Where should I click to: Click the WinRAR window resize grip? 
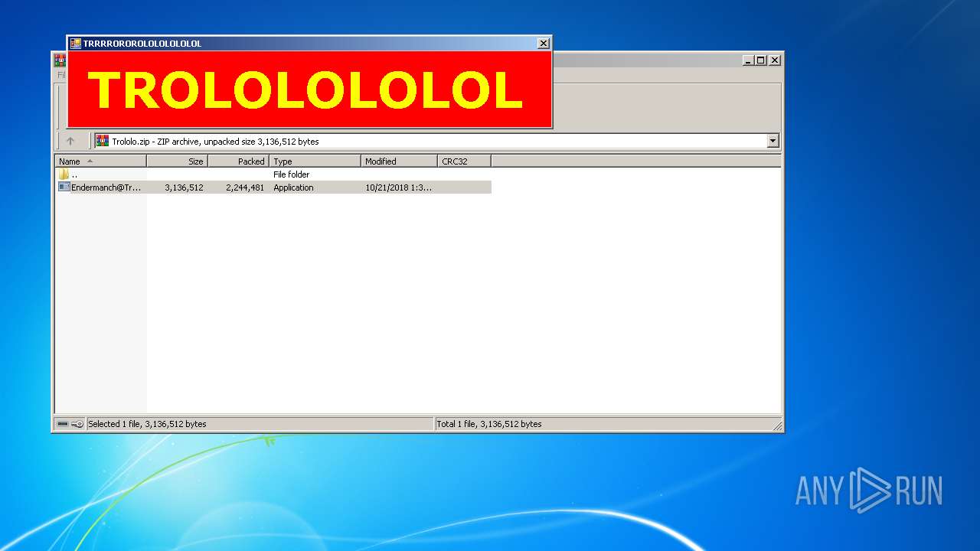(776, 425)
